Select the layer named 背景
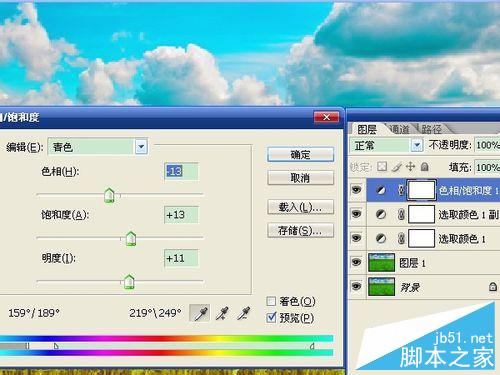 coord(409,287)
